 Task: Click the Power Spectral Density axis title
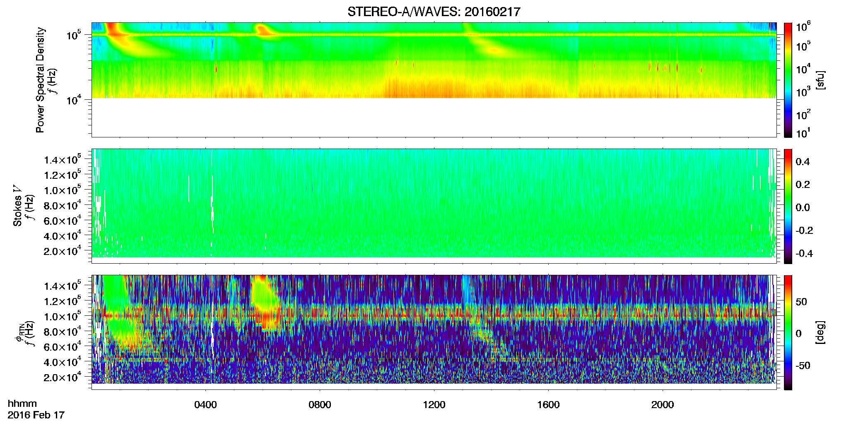tap(40, 80)
